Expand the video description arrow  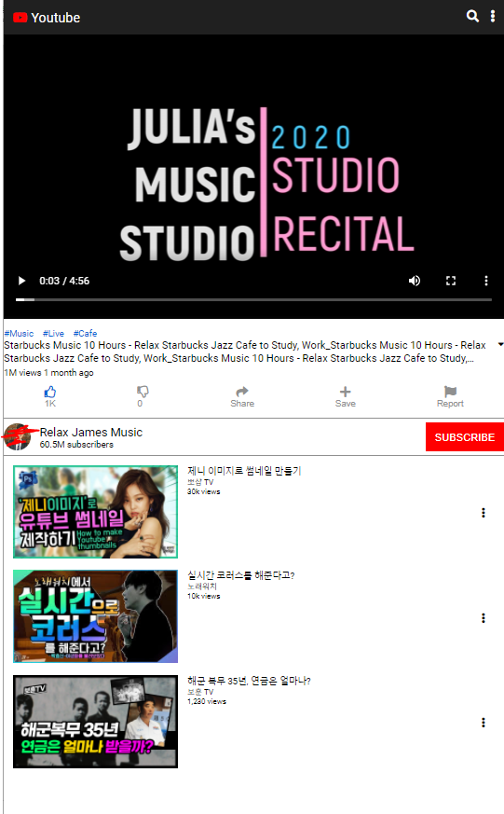pyautogui.click(x=500, y=344)
